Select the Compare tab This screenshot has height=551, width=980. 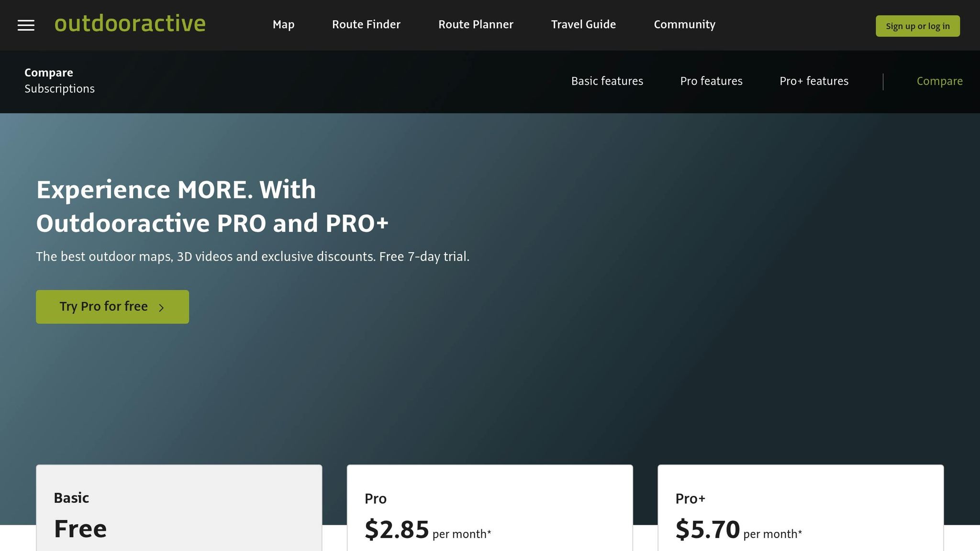(939, 81)
